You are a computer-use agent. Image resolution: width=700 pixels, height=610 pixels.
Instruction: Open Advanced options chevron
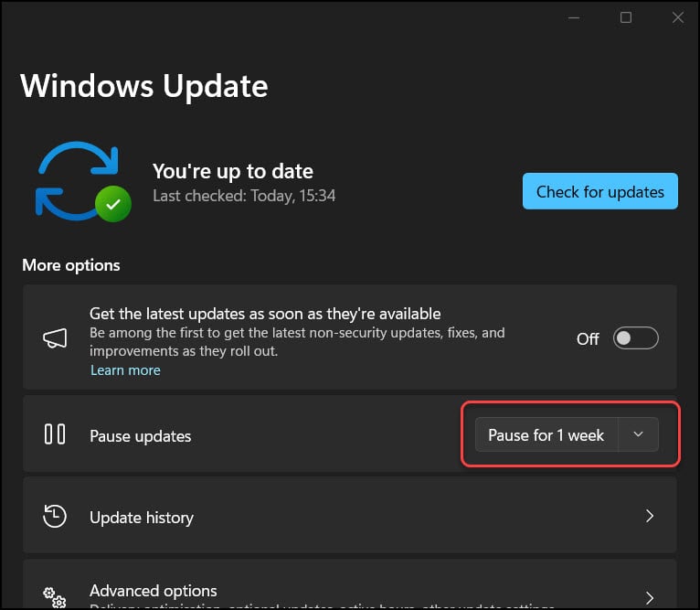[x=650, y=597]
